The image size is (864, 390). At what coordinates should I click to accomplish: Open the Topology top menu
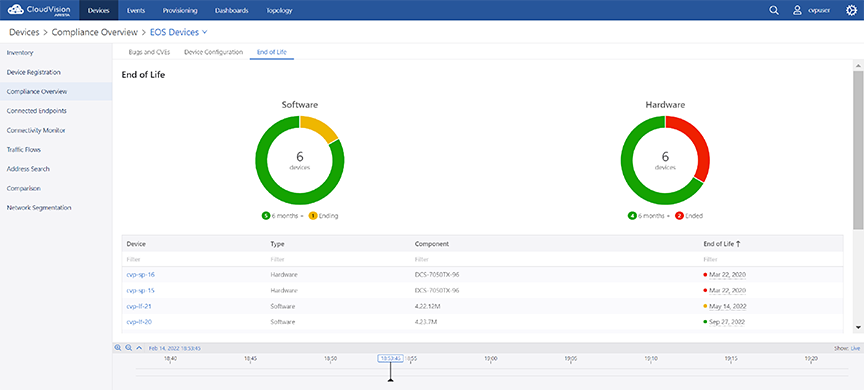279,10
